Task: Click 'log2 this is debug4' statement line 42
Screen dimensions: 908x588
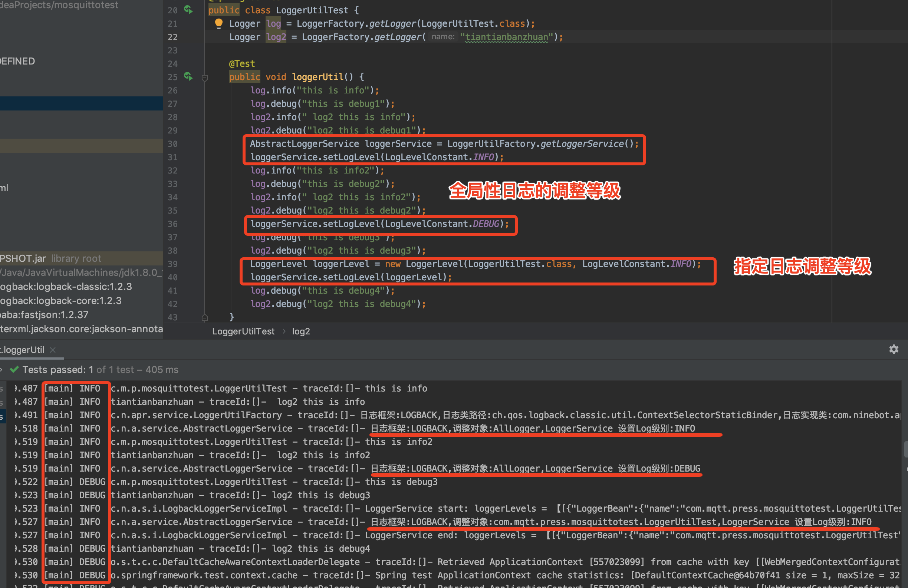Action: click(338, 304)
